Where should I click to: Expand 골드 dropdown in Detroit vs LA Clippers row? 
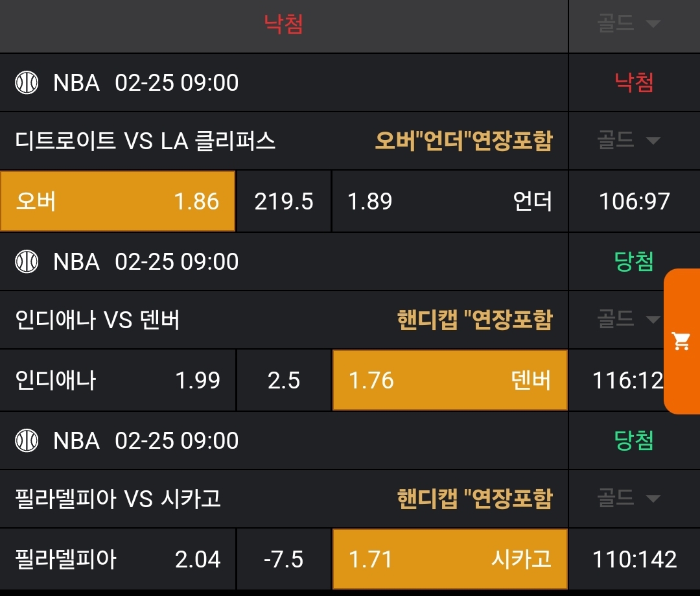tap(629, 140)
